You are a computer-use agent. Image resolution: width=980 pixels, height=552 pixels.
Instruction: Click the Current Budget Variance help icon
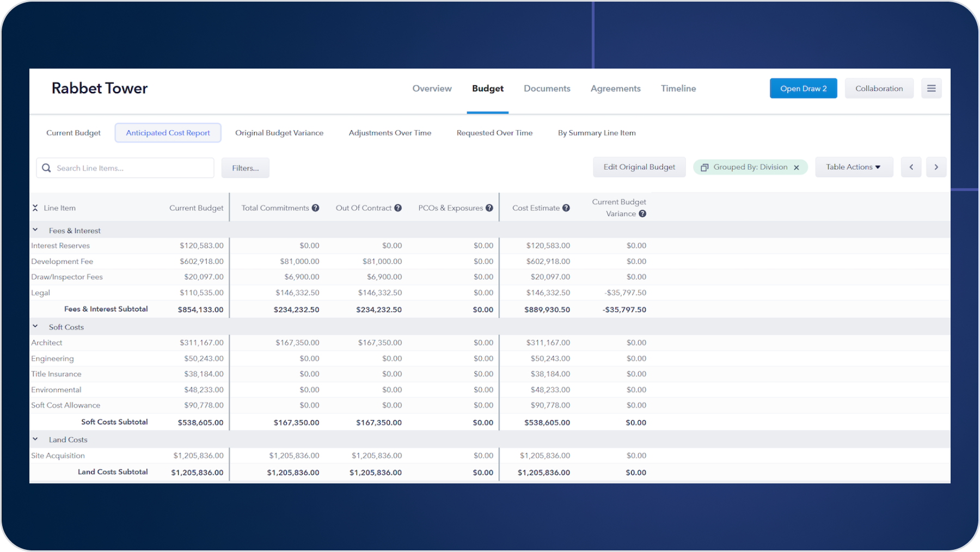[x=642, y=214]
